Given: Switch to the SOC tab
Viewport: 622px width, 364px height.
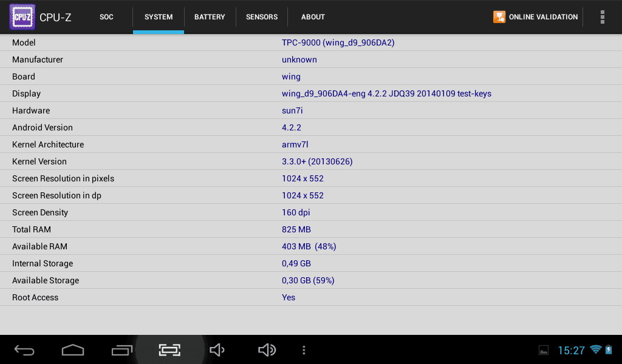Looking at the screenshot, I should coord(106,17).
